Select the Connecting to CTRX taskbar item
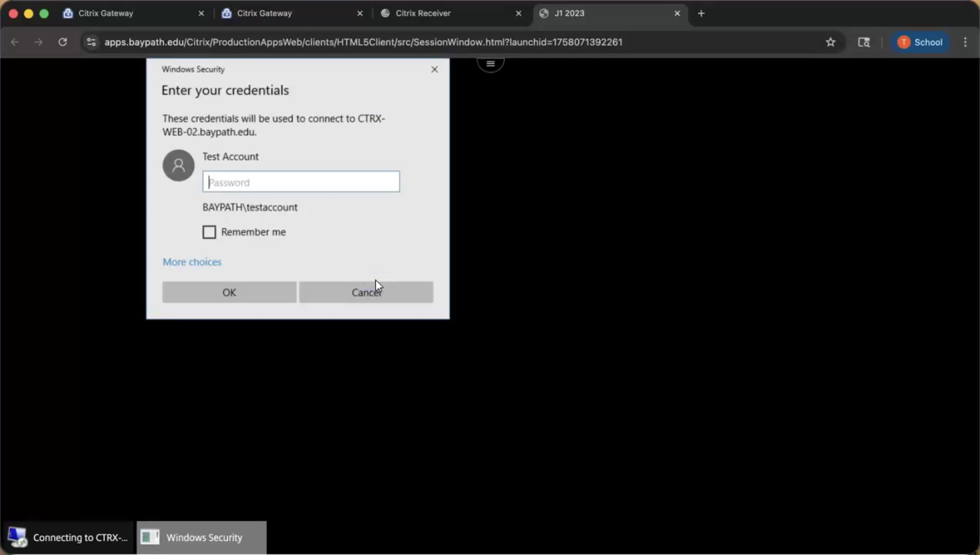Viewport: 980px width, 555px height. pos(68,538)
